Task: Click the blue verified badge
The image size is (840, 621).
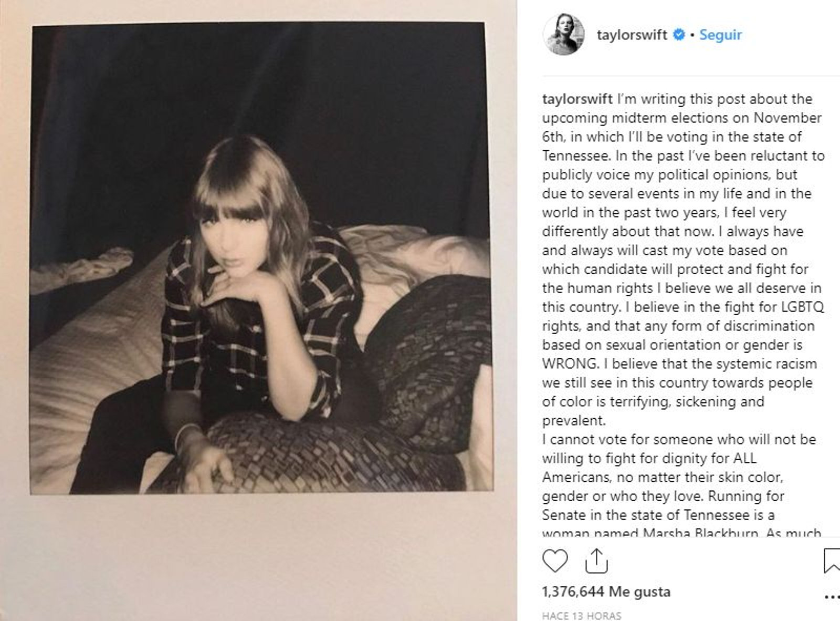Action: pyautogui.click(x=679, y=35)
